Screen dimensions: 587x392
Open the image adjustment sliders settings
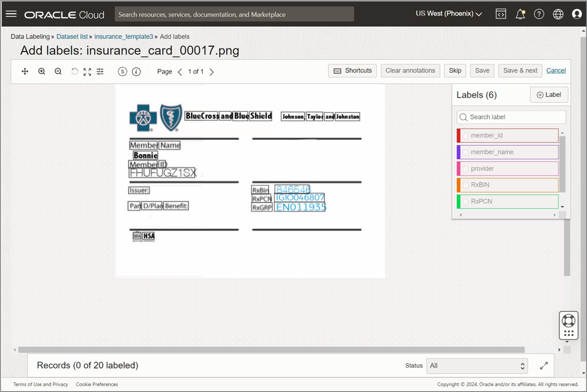pyautogui.click(x=100, y=71)
